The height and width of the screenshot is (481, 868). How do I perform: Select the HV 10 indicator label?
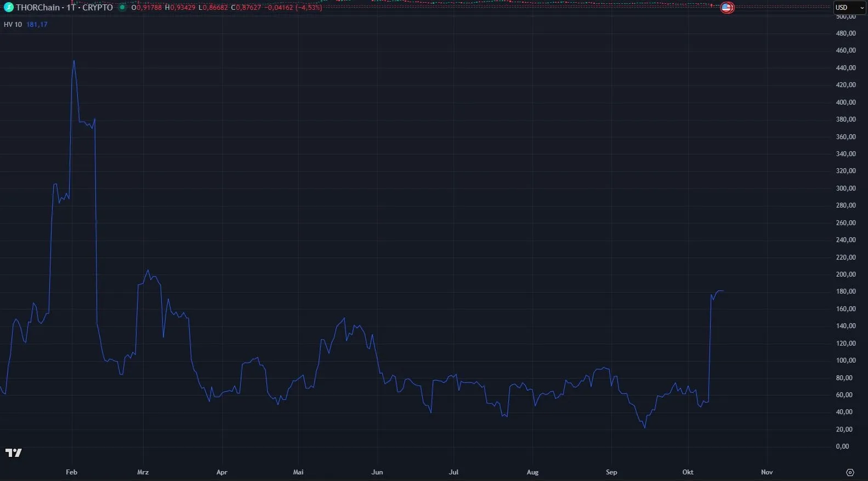[x=13, y=25]
